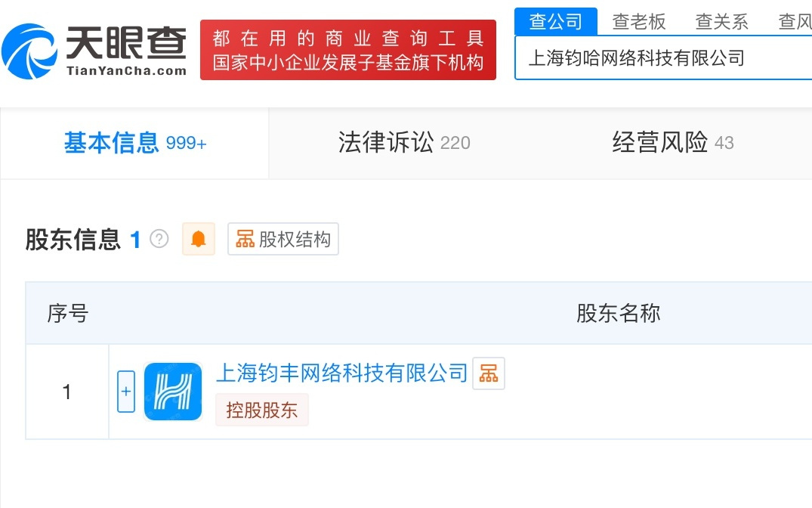Click inside the company name search field
The height and width of the screenshot is (508, 812).
pos(663,57)
